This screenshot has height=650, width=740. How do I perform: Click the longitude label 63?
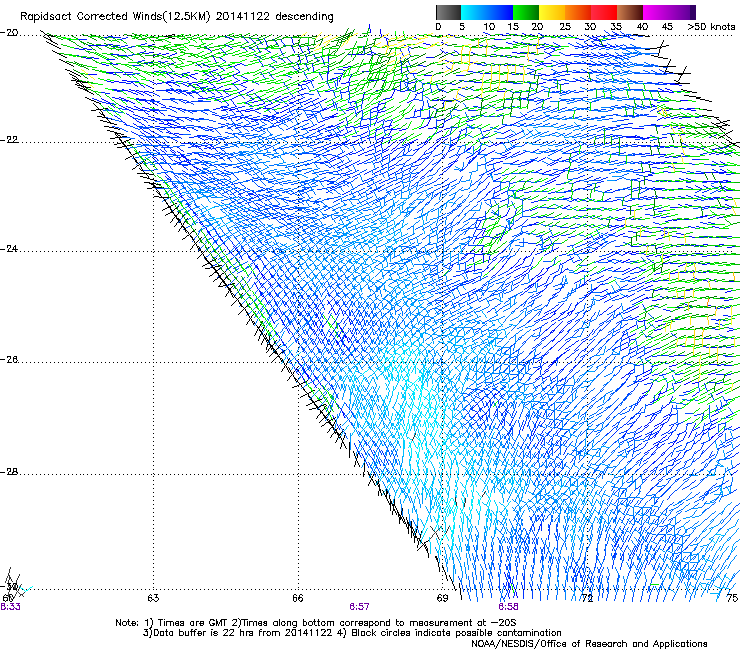pos(153,598)
